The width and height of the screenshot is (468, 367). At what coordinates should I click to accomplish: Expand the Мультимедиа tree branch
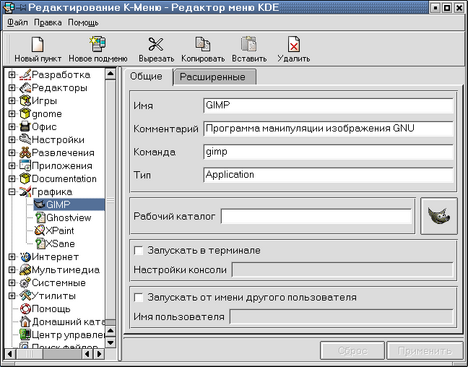(12, 270)
